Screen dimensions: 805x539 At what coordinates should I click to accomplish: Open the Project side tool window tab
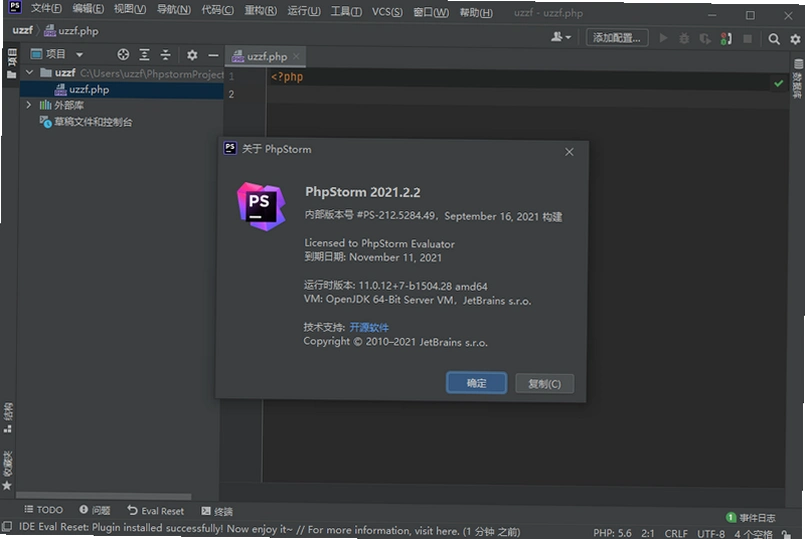click(12, 64)
